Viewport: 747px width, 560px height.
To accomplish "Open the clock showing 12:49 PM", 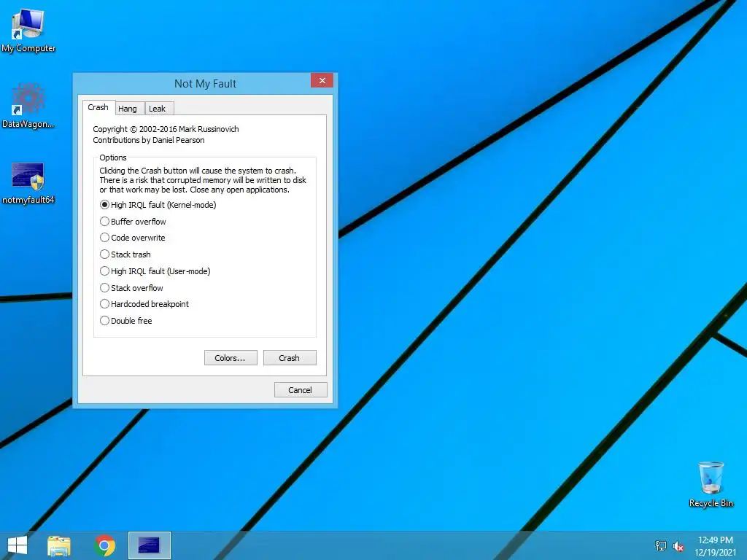I will 715,545.
